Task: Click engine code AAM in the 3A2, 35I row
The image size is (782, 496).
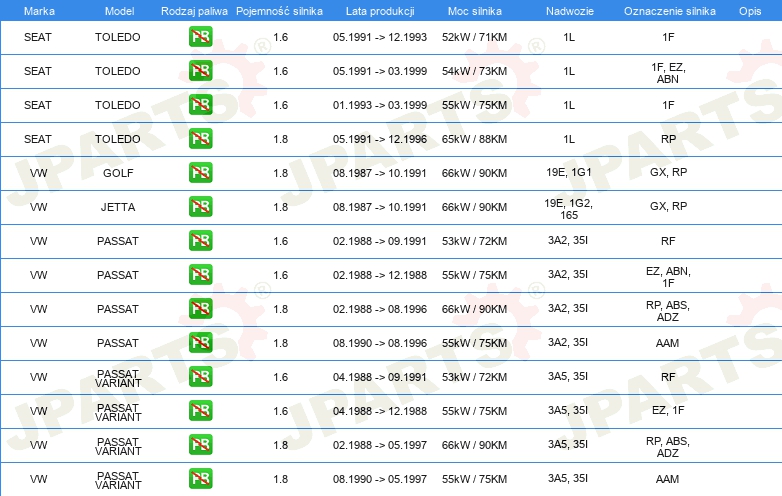Action: coord(667,343)
